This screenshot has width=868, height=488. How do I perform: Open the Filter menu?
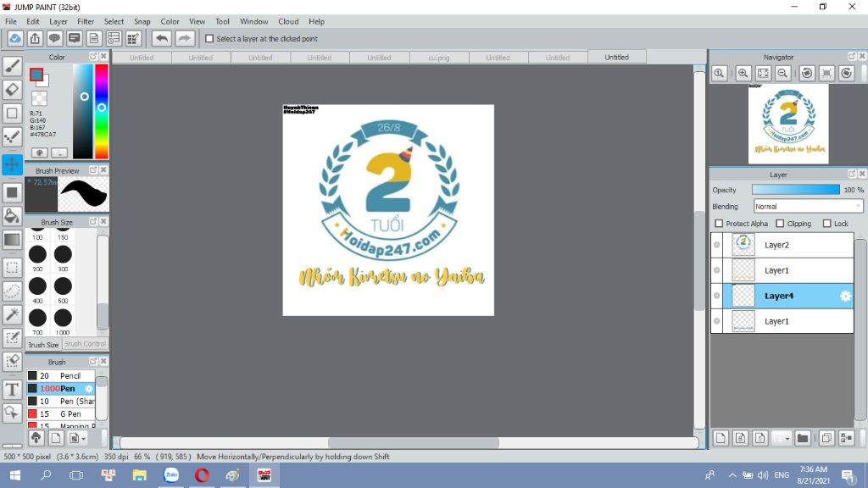86,21
